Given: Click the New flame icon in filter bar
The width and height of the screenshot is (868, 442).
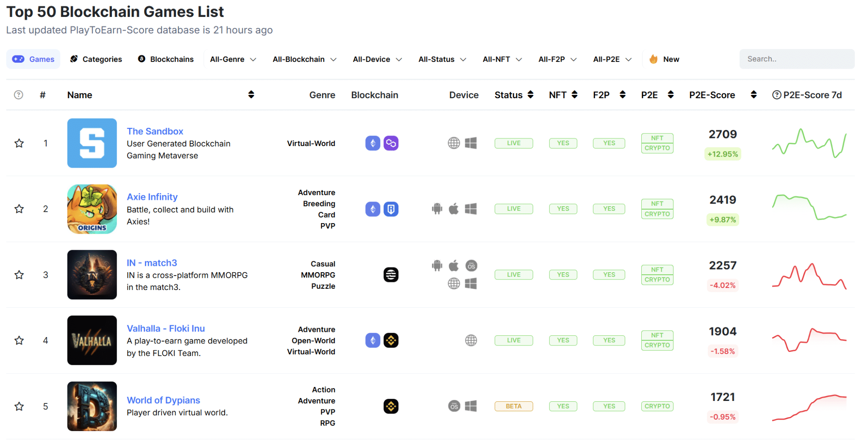Looking at the screenshot, I should click(x=653, y=59).
